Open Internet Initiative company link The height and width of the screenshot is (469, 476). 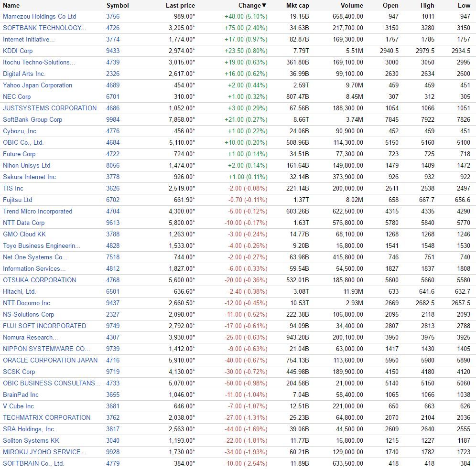tap(29, 40)
